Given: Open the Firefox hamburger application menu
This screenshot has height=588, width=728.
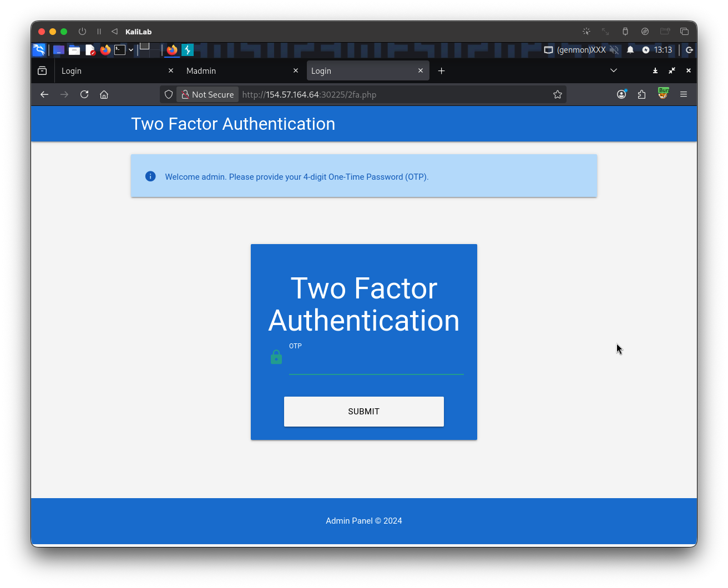Looking at the screenshot, I should click(684, 94).
